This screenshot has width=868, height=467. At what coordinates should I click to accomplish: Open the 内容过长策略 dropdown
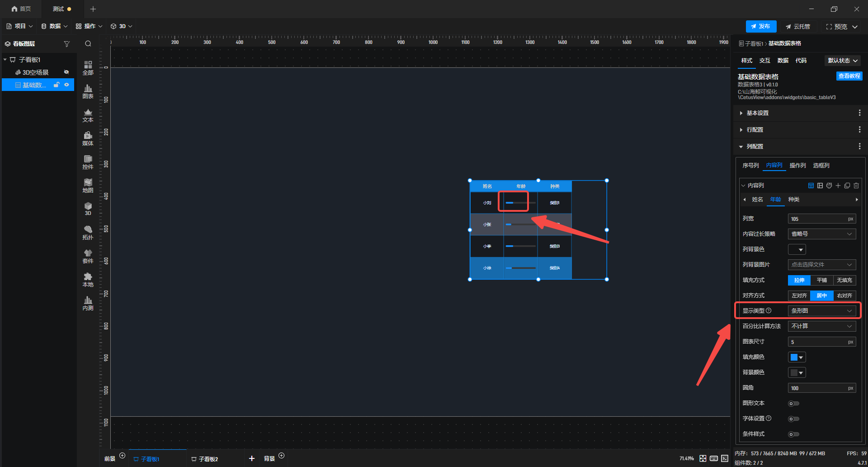click(x=821, y=234)
